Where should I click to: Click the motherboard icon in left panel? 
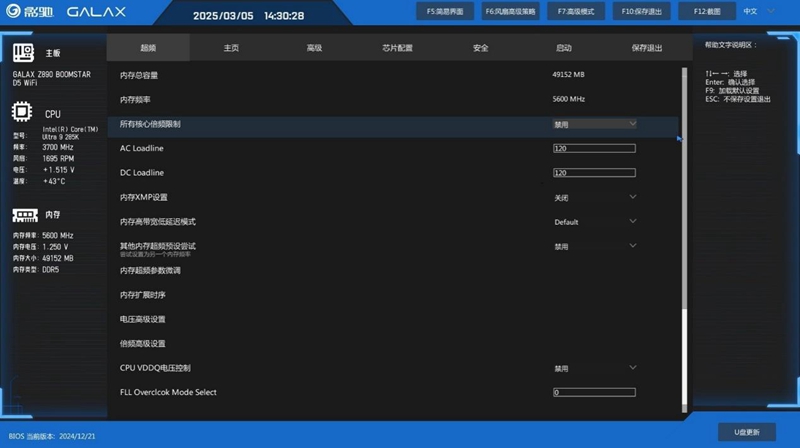23,53
